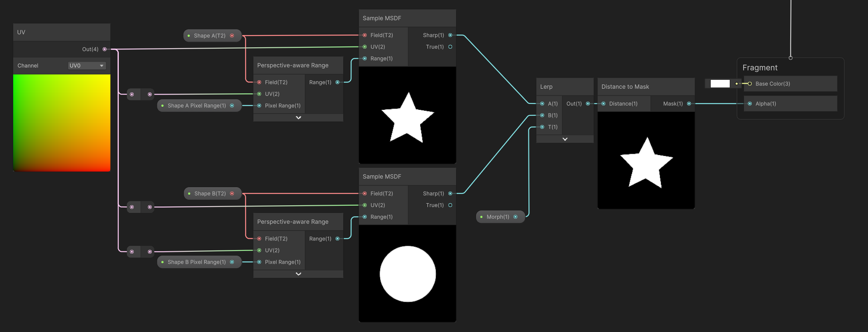Select the Shape B Pixel Range(1) property pill
This screenshot has width=868, height=332.
click(199, 262)
